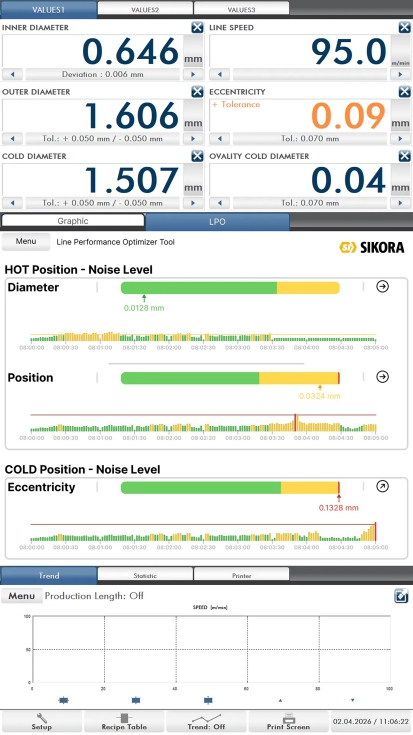Viewport: 413px width, 735px height.
Task: Click down triangle below the speed chart
Action: 353,700
